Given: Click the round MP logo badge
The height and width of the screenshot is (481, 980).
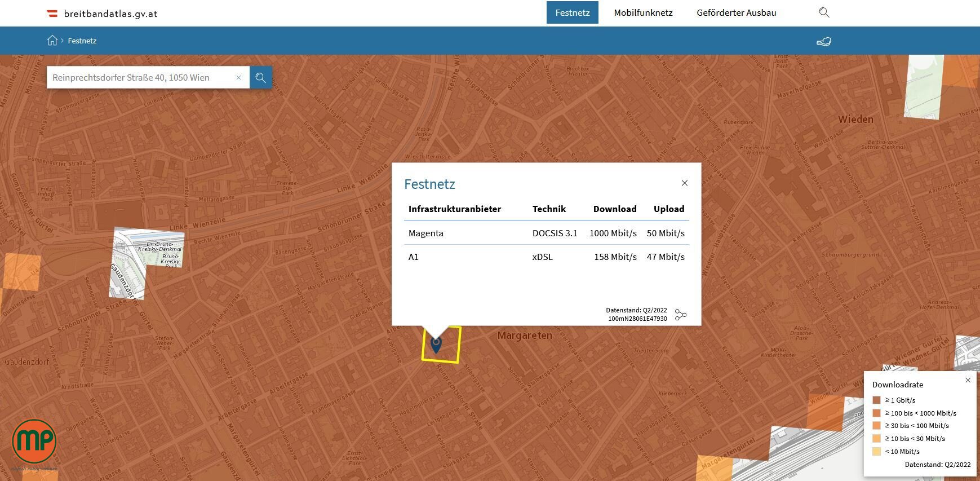Looking at the screenshot, I should click(34, 441).
